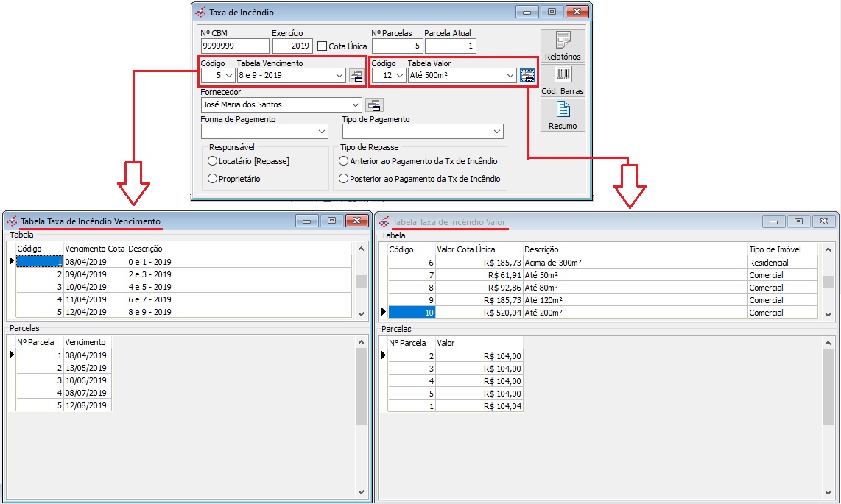Close the Tabela Taxa de Incêndio Vencimento window
The width and height of the screenshot is (841, 504).
coord(356,221)
